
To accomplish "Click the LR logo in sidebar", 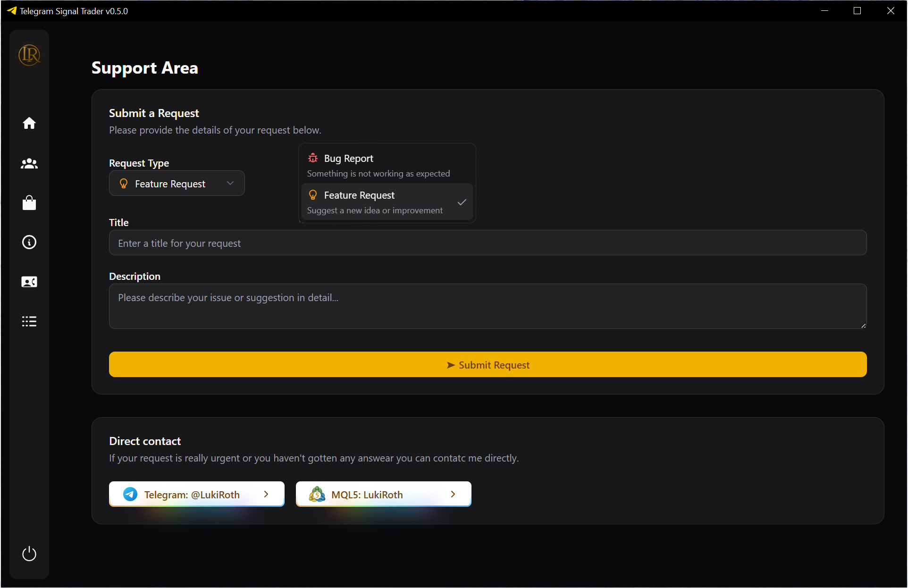I will click(x=29, y=55).
